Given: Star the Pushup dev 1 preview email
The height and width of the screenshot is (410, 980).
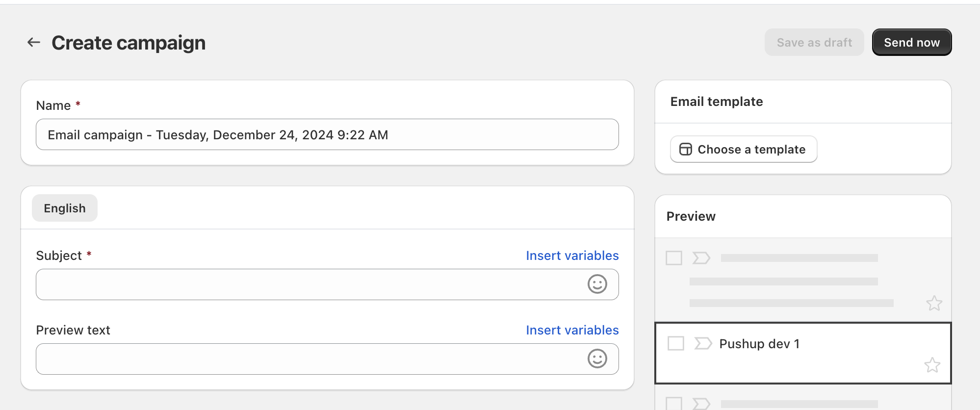Looking at the screenshot, I should click(x=932, y=365).
